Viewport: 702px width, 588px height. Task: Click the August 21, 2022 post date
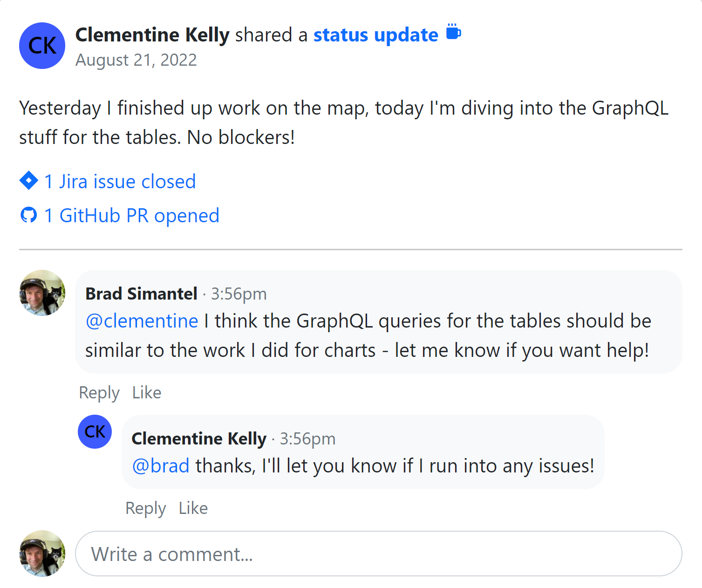pos(136,60)
